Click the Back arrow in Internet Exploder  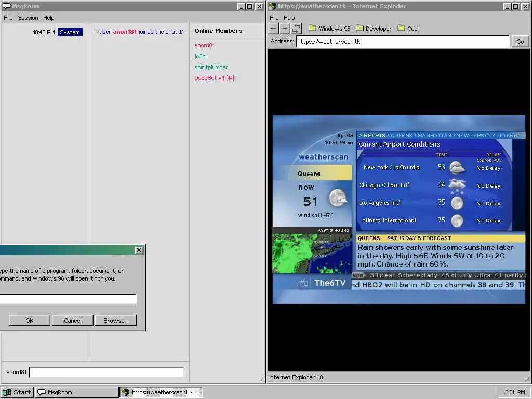click(273, 29)
